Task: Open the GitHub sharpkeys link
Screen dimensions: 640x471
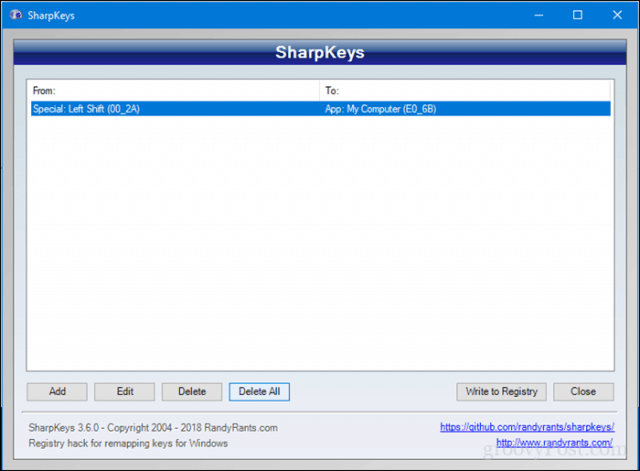Action: 527,427
